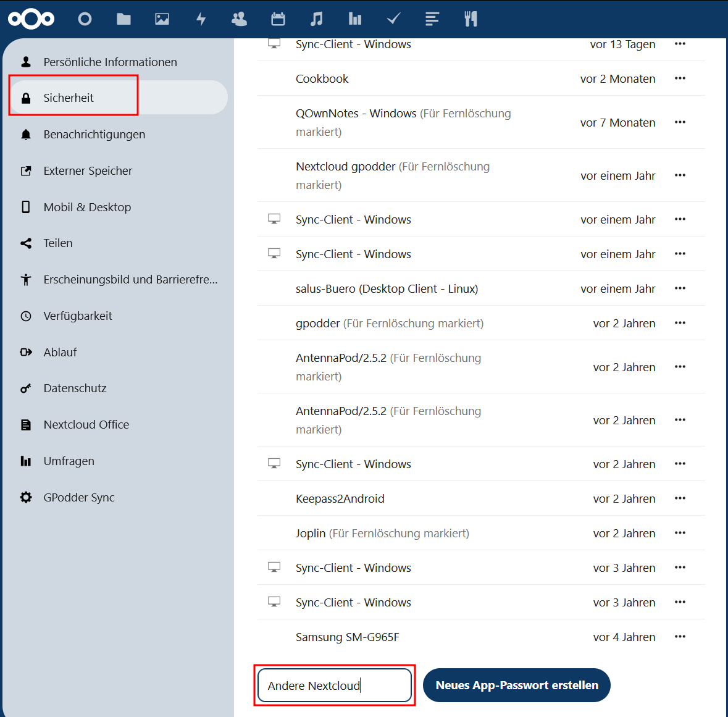The width and height of the screenshot is (728, 717).
Task: Open the Calendar app icon
Action: pyautogui.click(x=278, y=19)
